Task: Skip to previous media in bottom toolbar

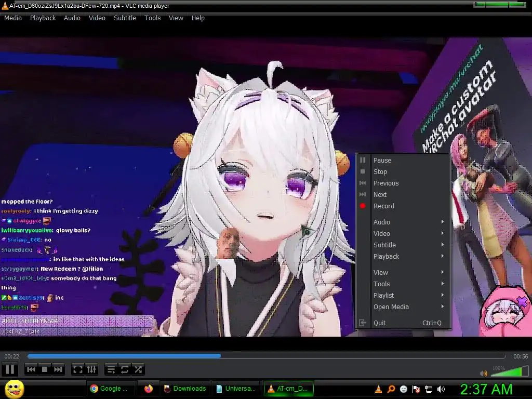Action: (x=31, y=369)
